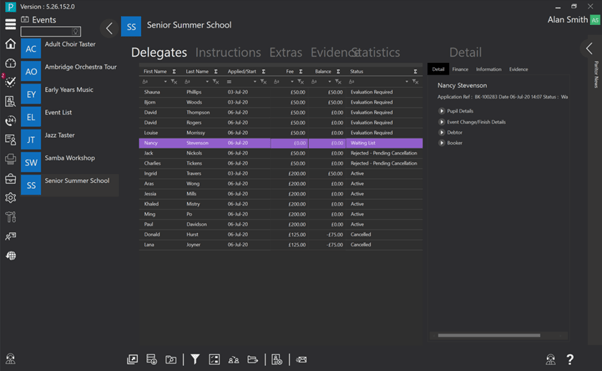Select the Event List item
The height and width of the screenshot is (371, 602).
[x=70, y=117]
